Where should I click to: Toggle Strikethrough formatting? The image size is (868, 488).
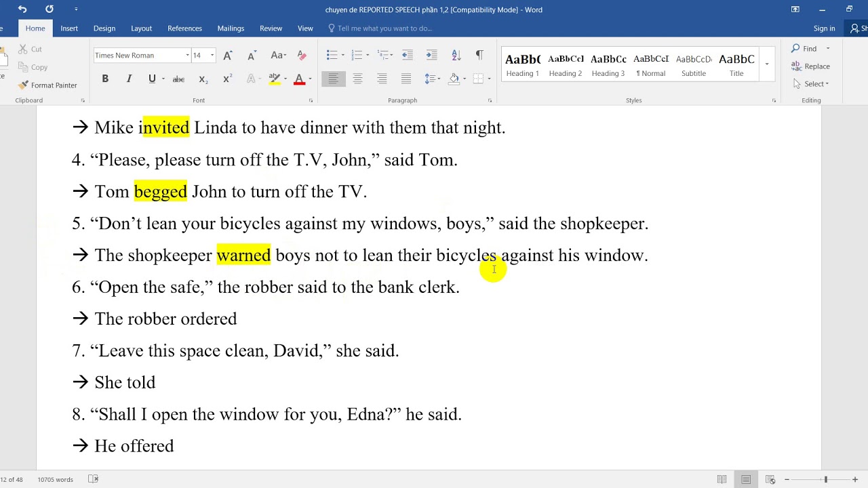point(178,79)
